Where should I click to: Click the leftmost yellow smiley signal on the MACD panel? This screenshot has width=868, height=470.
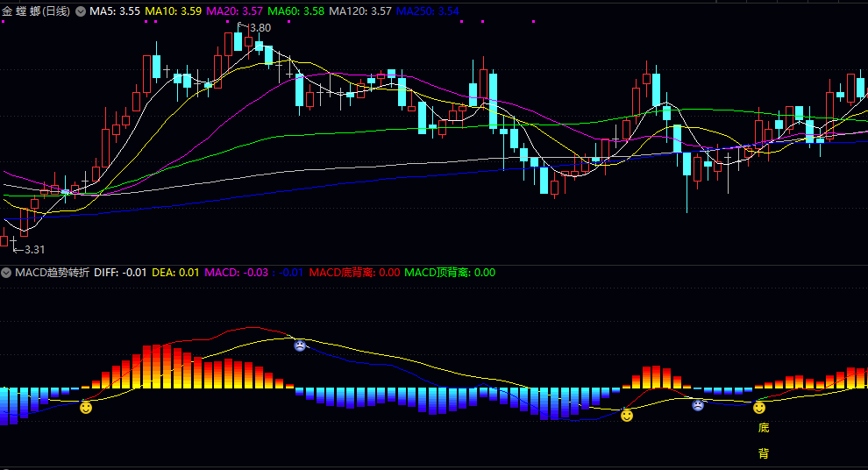(86, 408)
